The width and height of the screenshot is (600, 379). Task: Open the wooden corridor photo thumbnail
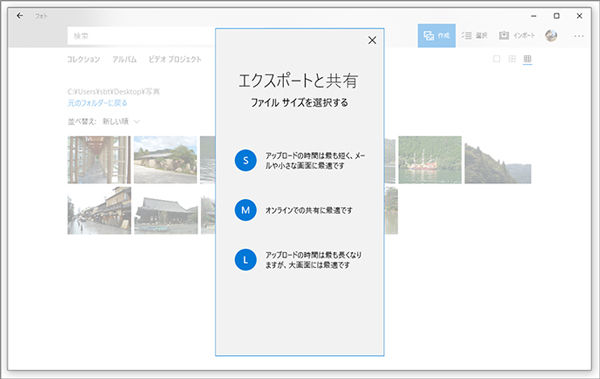point(99,160)
